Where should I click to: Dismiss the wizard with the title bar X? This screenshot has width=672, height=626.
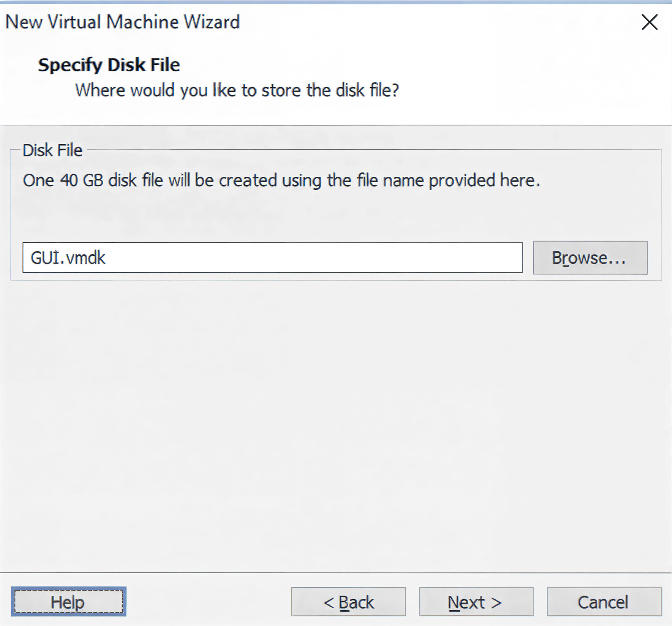(x=649, y=22)
